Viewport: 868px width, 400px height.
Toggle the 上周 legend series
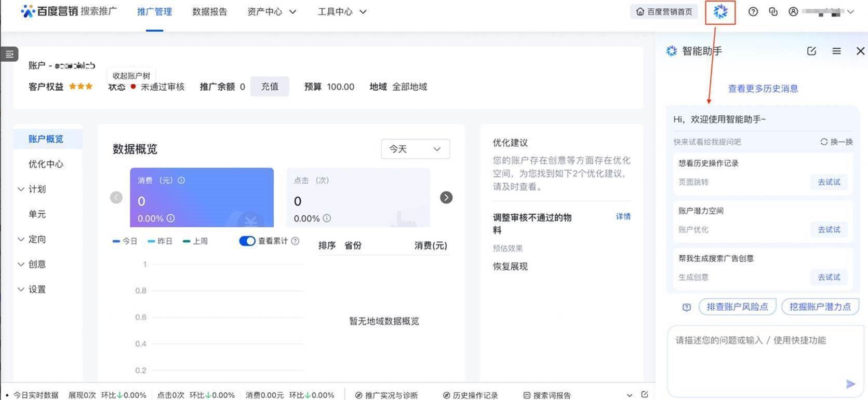pyautogui.click(x=195, y=241)
